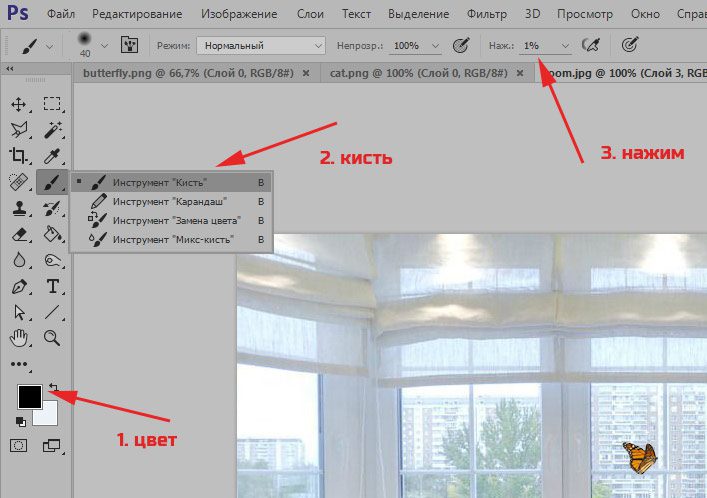Image resolution: width=707 pixels, height=498 pixels.
Task: Collapse the toolbox with double arrows
Action: pyautogui.click(x=9, y=69)
